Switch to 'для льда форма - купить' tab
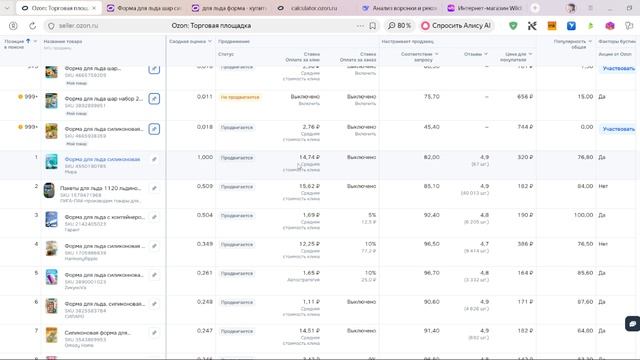This screenshot has height=360, width=640. (230, 8)
